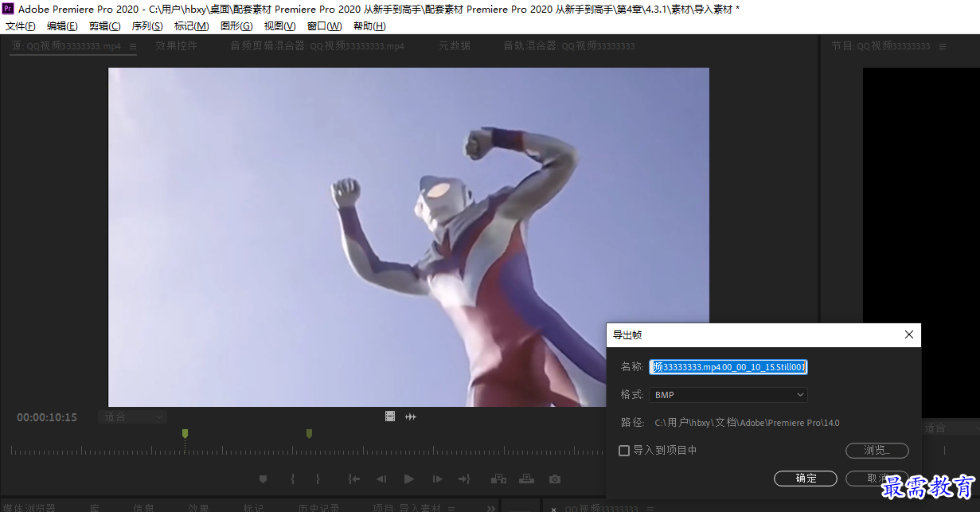
Task: Click the 浏览... button
Action: point(877,451)
